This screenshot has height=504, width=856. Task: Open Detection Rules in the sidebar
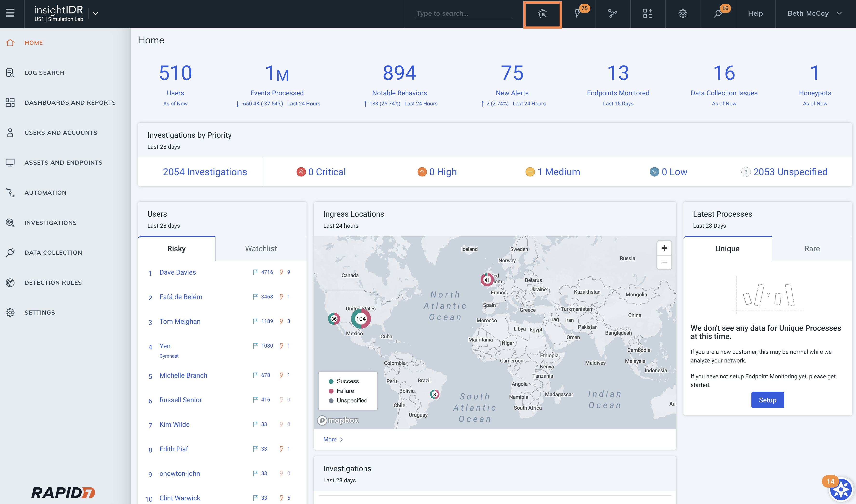tap(53, 283)
